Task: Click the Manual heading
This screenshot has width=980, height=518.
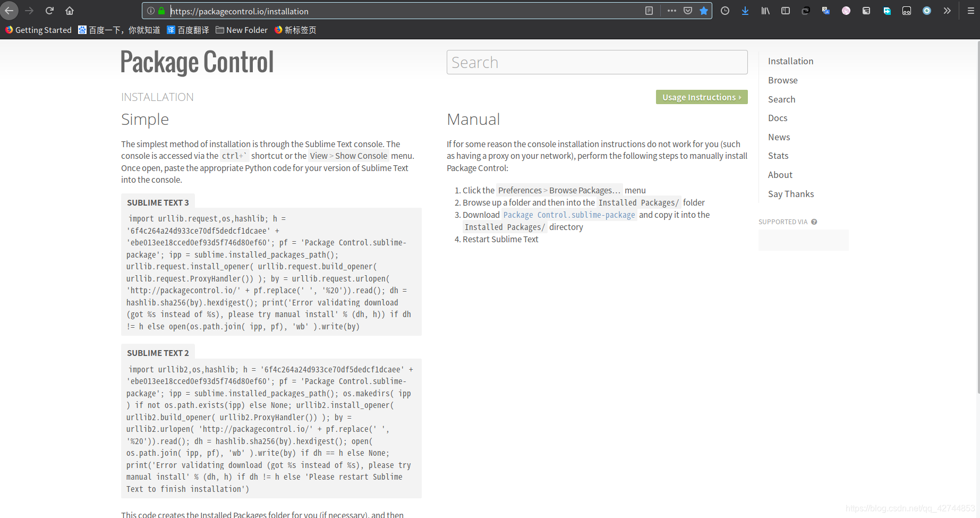Action: pos(473,120)
